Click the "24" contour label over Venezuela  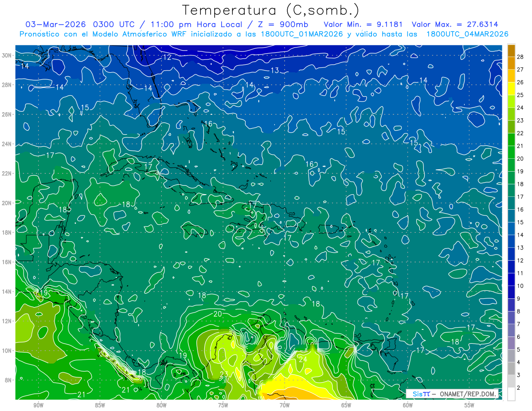303,359
